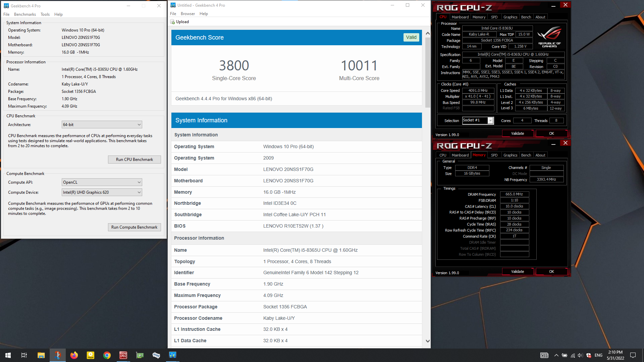Click the scroll down arrow in results window
Image resolution: width=644 pixels, height=362 pixels.
pyautogui.click(x=428, y=341)
